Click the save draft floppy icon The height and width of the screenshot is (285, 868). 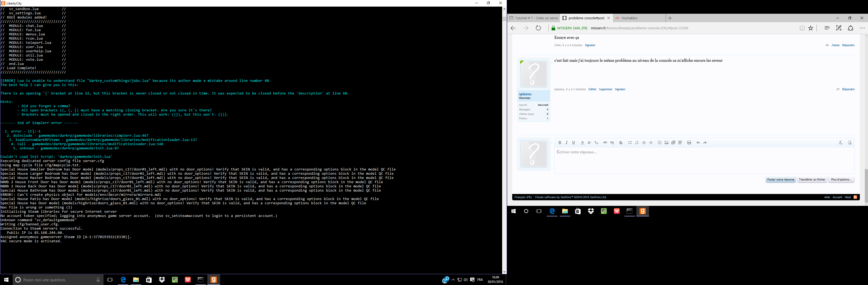tap(689, 143)
